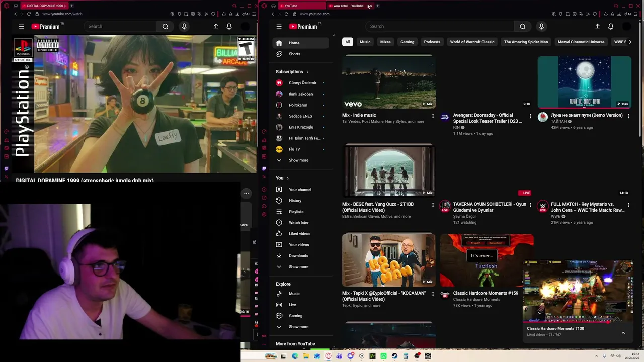The height and width of the screenshot is (362, 644).
Task: Click the upload icon in left YouTube window
Action: pos(216,27)
